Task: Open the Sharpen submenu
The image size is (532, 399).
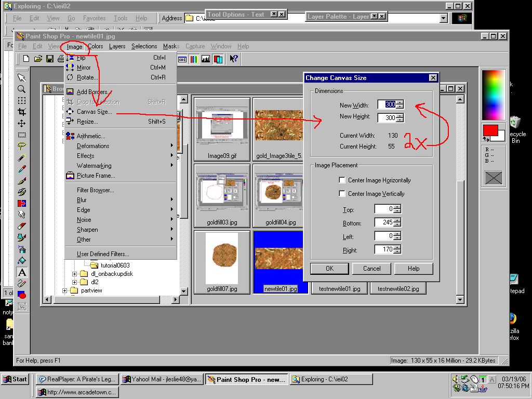Action: click(x=121, y=230)
